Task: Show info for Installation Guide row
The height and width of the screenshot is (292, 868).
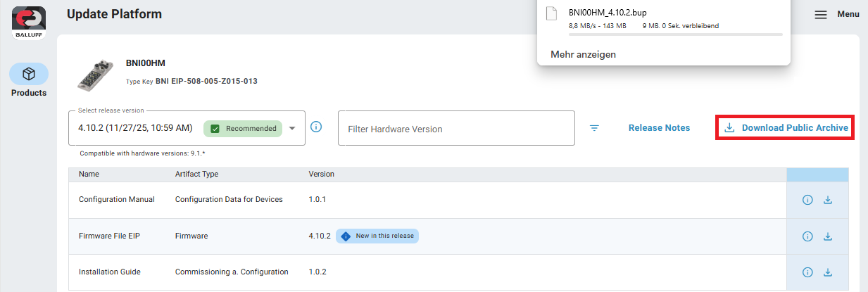Action: pos(807,272)
